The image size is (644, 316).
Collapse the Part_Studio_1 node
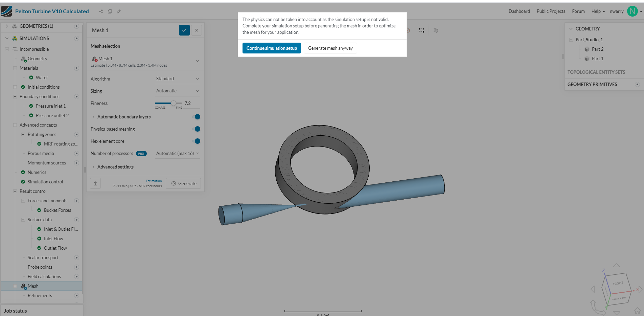[571, 40]
